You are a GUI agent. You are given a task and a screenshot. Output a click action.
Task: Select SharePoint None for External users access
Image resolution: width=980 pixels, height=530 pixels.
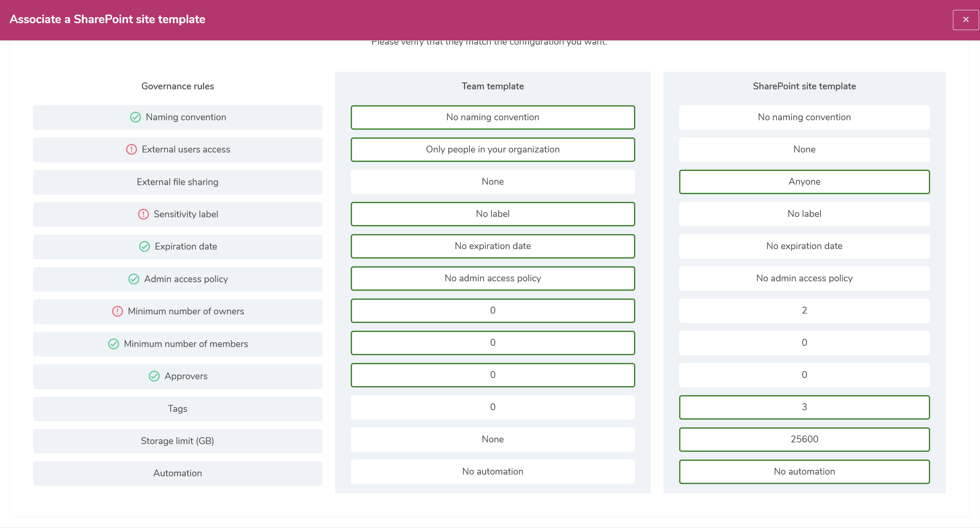click(804, 149)
